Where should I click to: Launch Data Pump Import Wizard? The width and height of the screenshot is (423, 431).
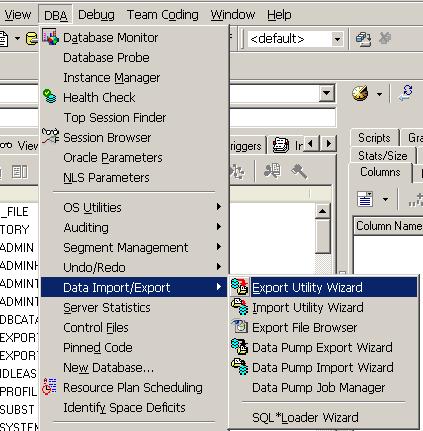point(323,367)
